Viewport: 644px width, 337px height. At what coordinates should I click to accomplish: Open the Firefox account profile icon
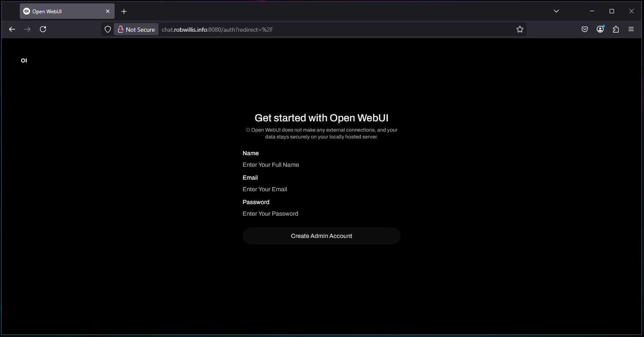600,29
